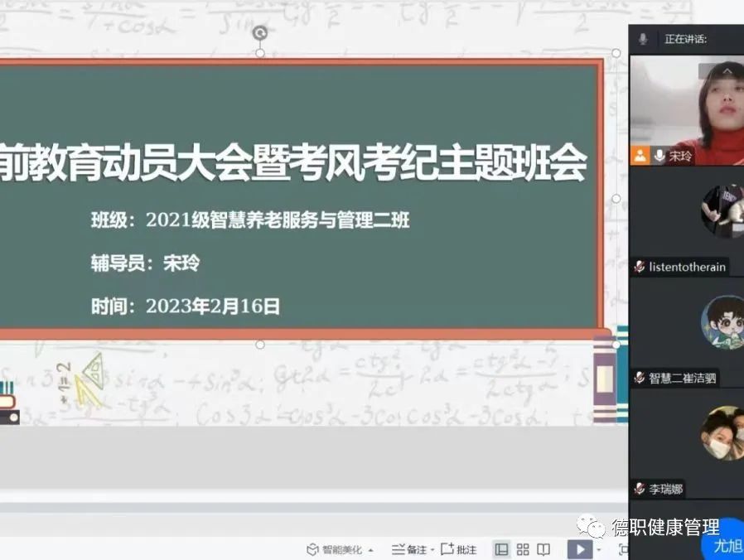The image size is (744, 560).
Task: Toggle 宋玲's microphone icon
Action: tap(659, 155)
